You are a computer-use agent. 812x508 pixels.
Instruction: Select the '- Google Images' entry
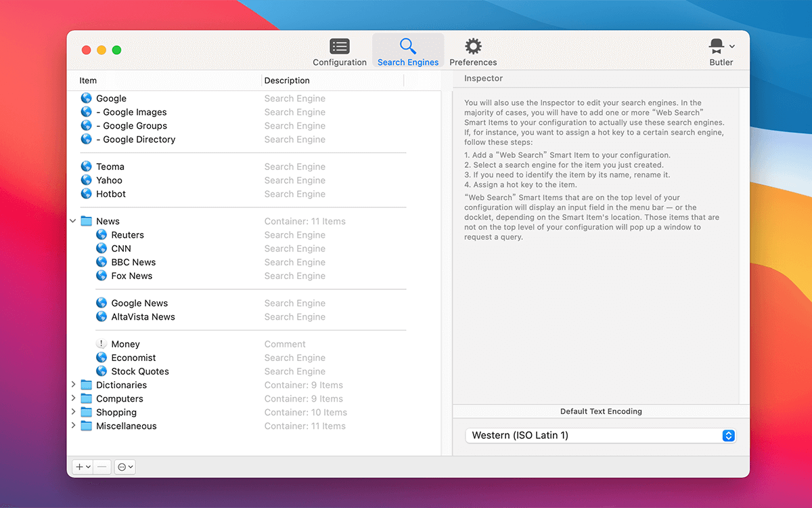coord(131,112)
